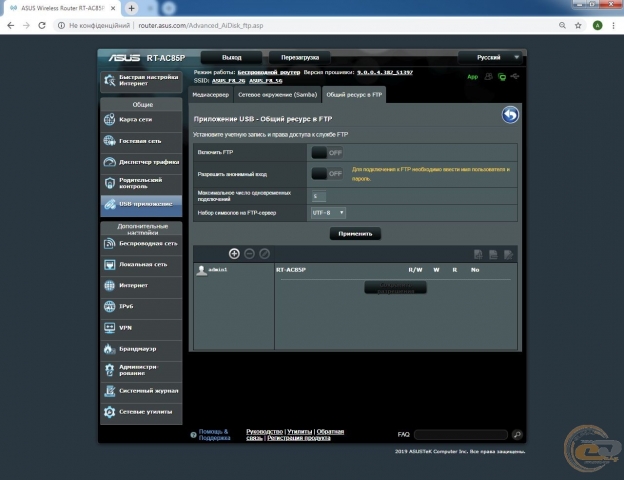
Task: Click the delete account minus icon
Action: 249,254
